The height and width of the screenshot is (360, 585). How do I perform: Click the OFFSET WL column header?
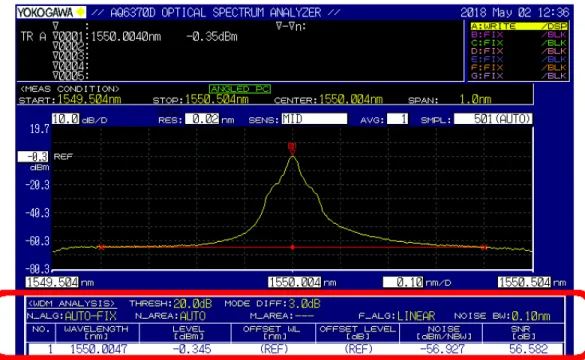(x=273, y=333)
